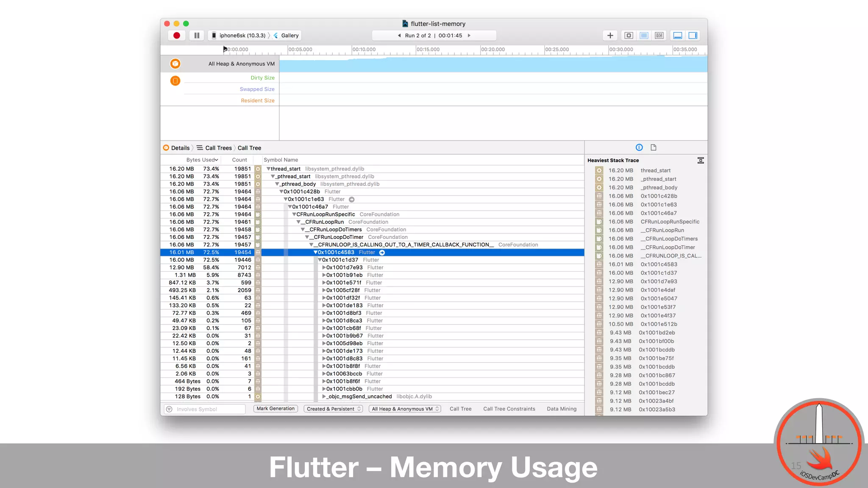Click the Swapped Size track label
The height and width of the screenshot is (488, 868).
[x=257, y=89]
